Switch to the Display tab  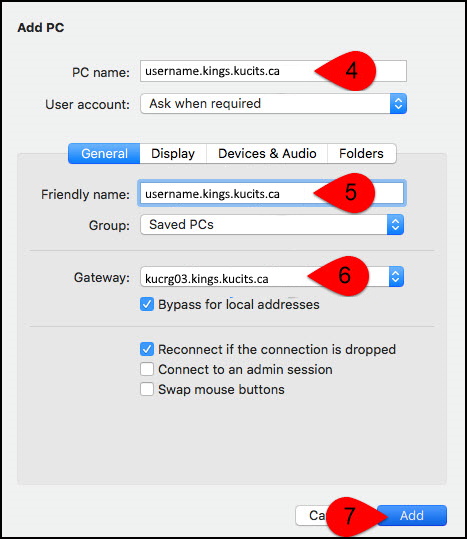point(173,154)
